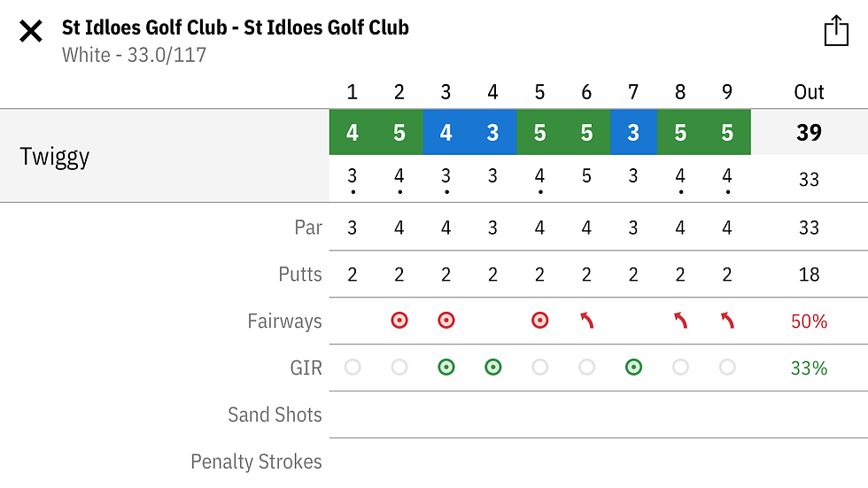Tap the share icon at top right
This screenshot has height=488, width=868.
tap(836, 32)
